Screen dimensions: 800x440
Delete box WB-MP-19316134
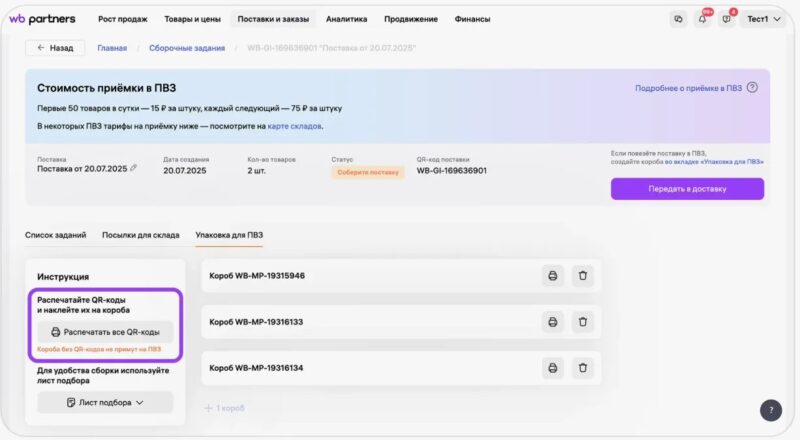click(583, 368)
